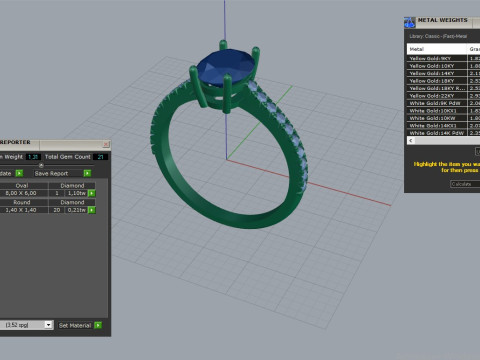The height and width of the screenshot is (360, 480).
Task: Select Yellow Gold:9KY in metal list
Action: 437,58
